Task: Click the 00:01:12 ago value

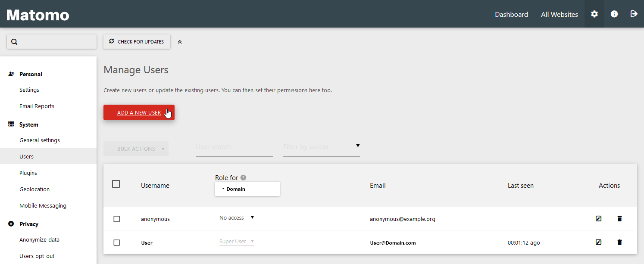Action: tap(524, 243)
